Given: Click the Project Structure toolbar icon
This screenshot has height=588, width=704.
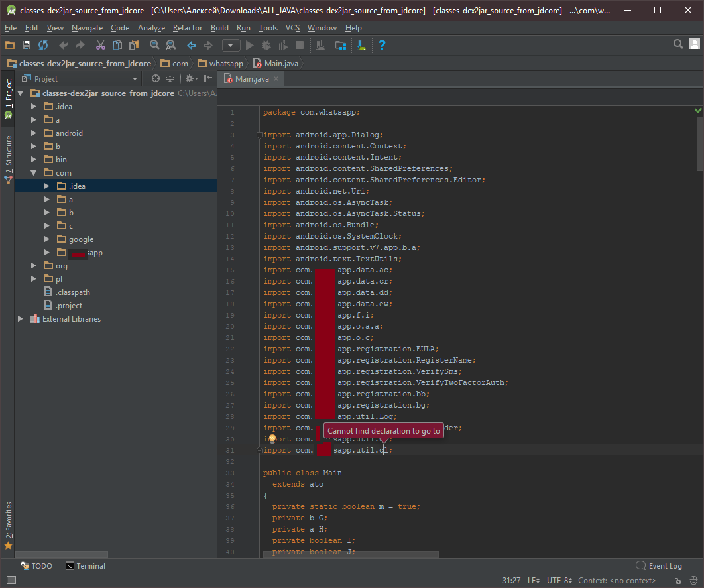Looking at the screenshot, I should (341, 45).
